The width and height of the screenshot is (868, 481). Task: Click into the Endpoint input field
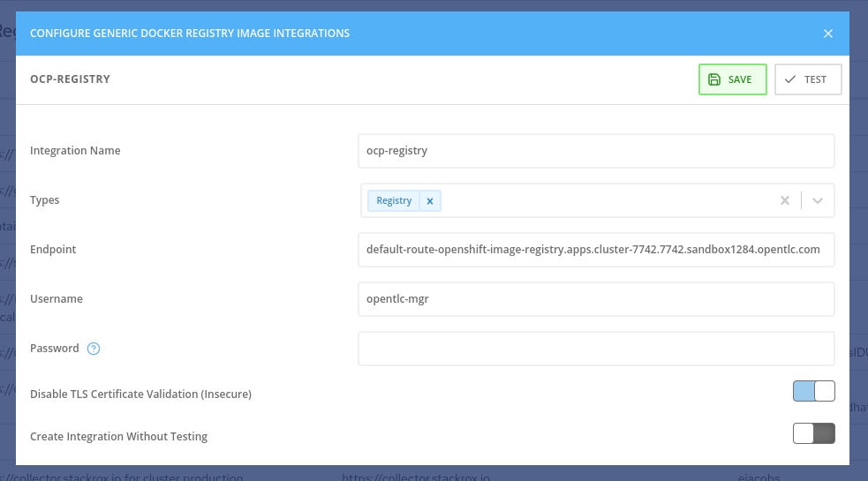[596, 250]
